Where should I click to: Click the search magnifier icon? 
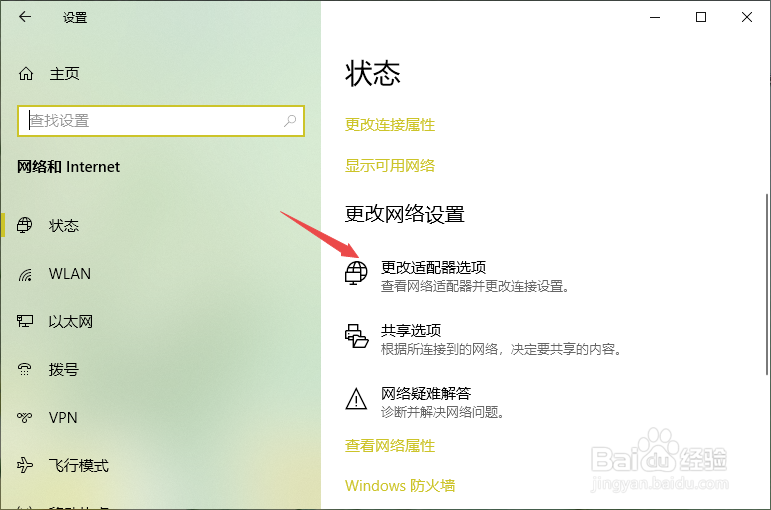(290, 120)
